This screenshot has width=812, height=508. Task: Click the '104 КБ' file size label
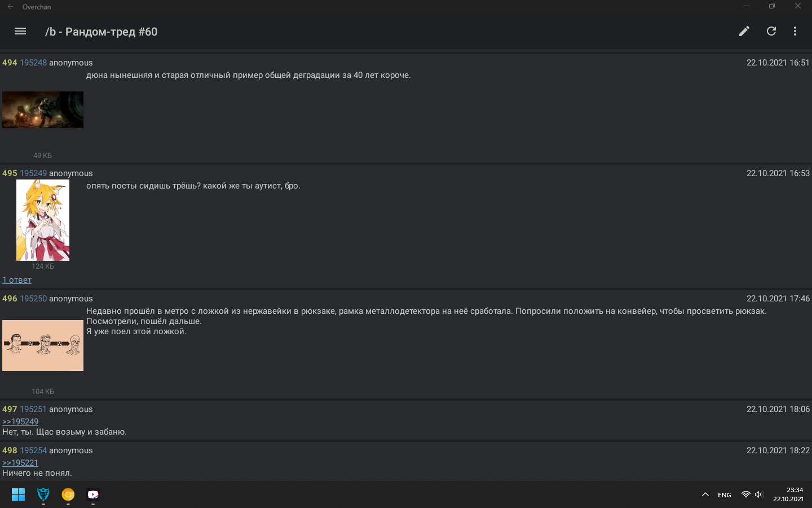[43, 391]
